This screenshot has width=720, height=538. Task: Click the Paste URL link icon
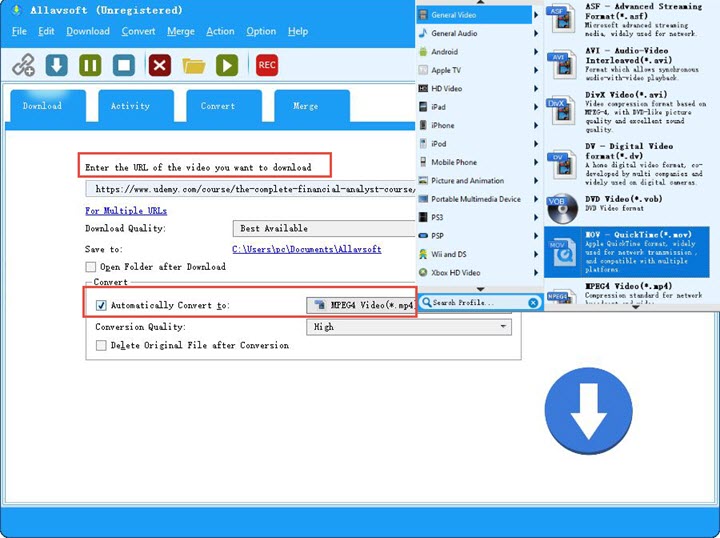point(23,65)
